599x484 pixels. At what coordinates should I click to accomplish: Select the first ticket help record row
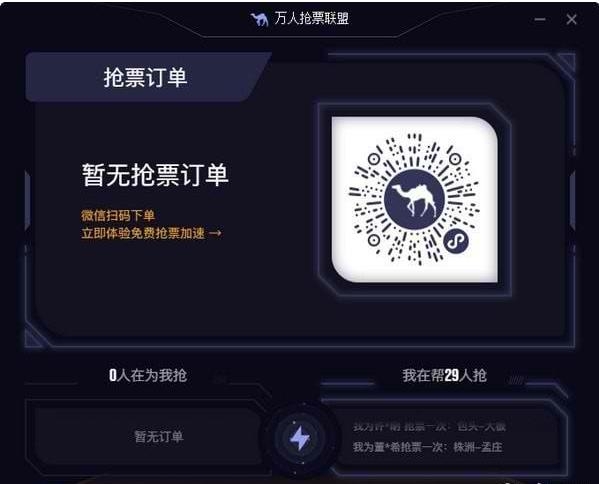tap(429, 426)
